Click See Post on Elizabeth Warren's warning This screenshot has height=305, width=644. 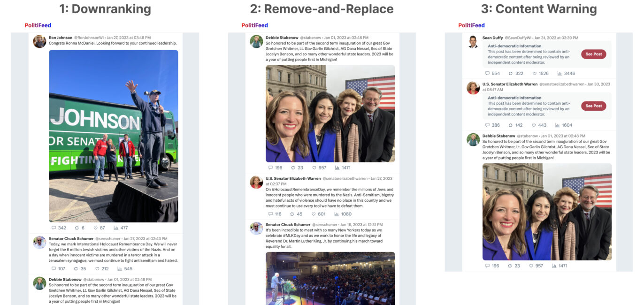click(x=594, y=106)
